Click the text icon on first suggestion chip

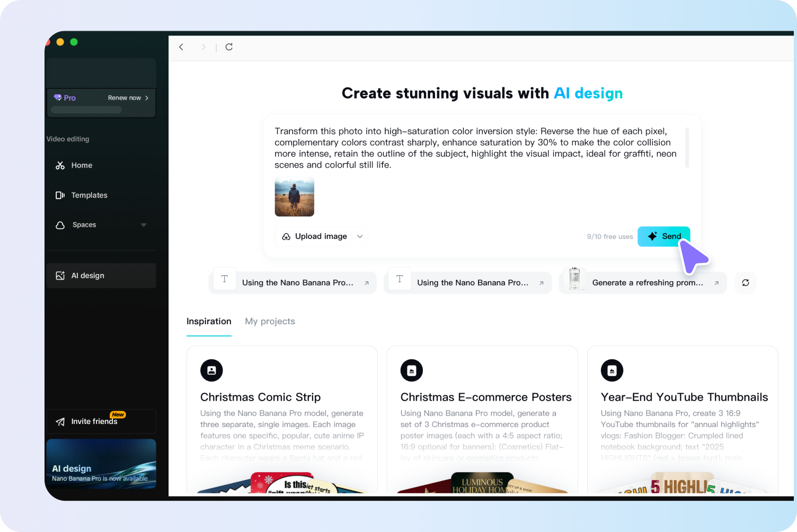pyautogui.click(x=225, y=279)
